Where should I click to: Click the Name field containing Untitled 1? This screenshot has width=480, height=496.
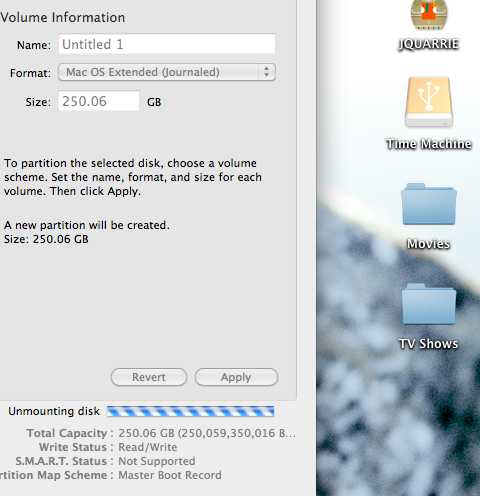[x=167, y=44]
